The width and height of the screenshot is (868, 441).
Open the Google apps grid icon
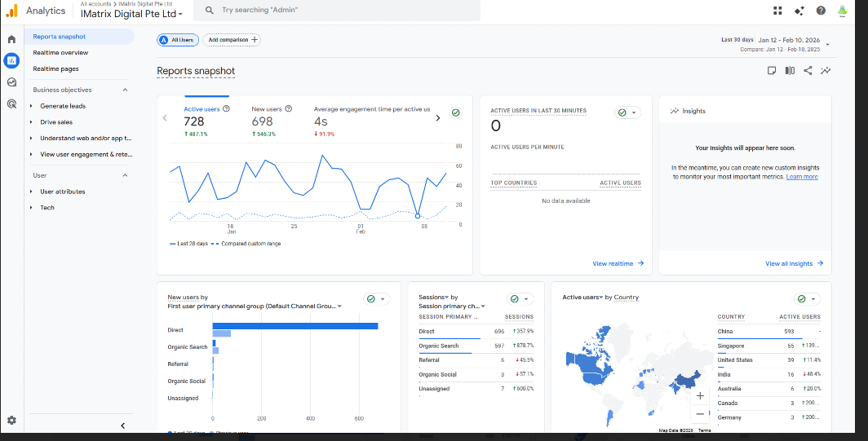777,11
